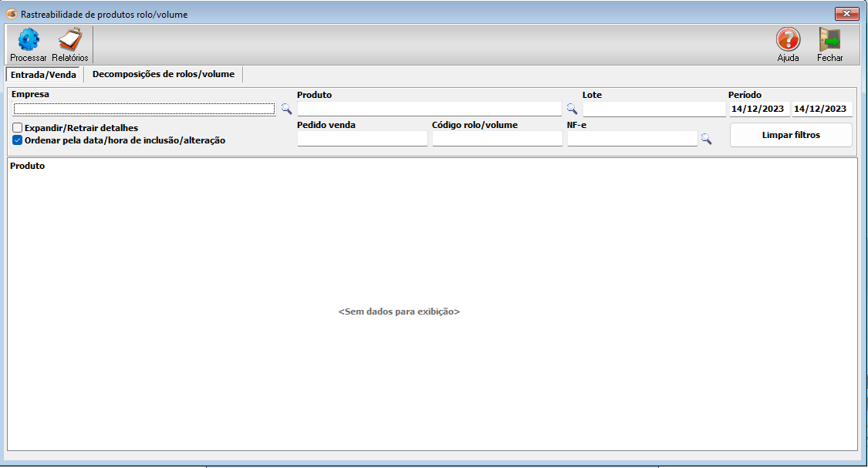Click the app icon in title bar
This screenshot has height=468, width=868.
click(12, 14)
